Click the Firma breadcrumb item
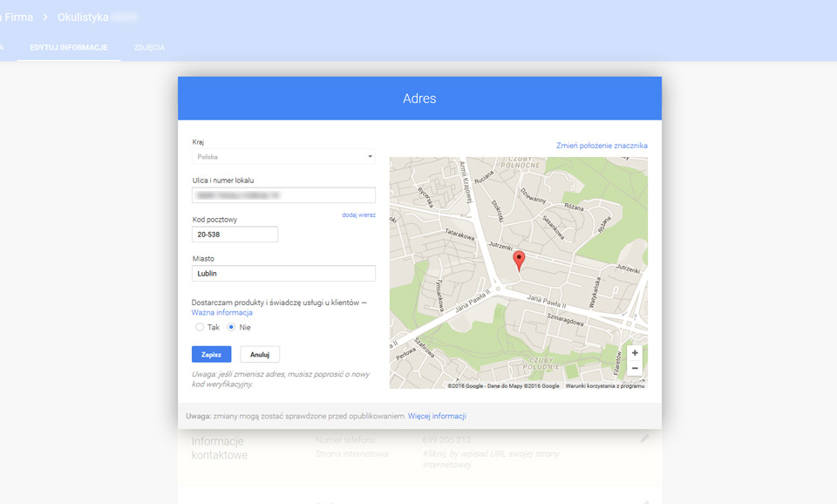Viewport: 837px width, 504px height. [18, 17]
